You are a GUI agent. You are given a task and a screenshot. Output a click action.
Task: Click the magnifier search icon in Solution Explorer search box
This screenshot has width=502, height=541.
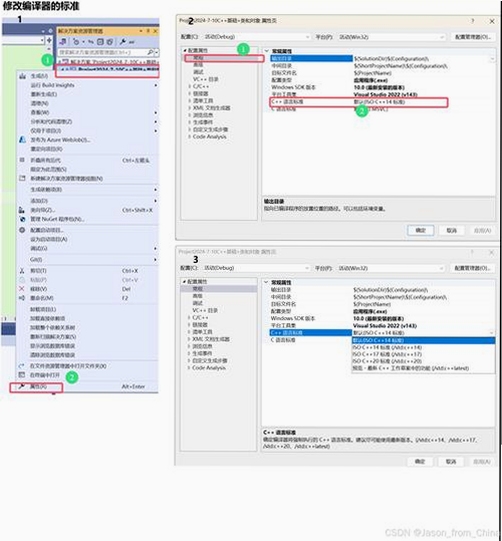tap(150, 52)
